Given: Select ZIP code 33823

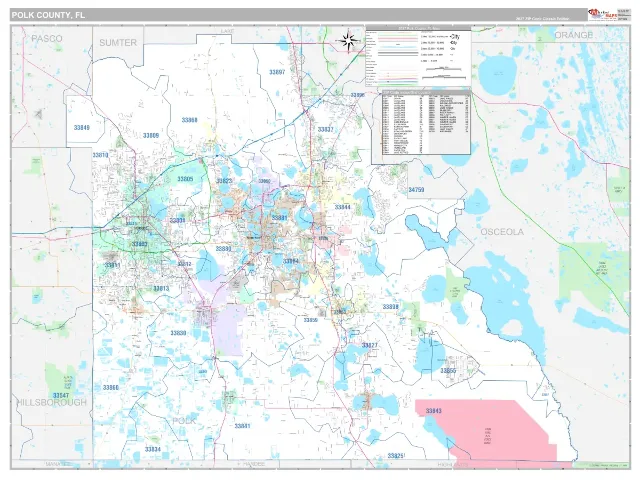Looking at the screenshot, I should pos(224,181).
